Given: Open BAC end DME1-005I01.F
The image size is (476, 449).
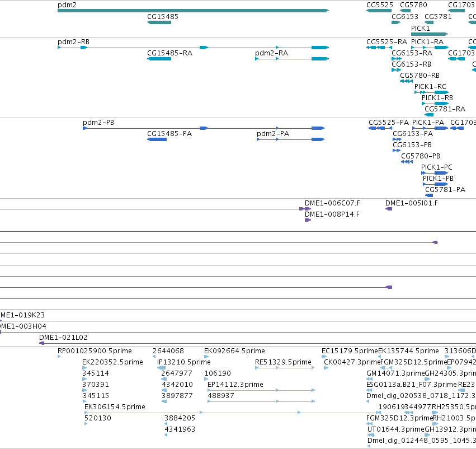Looking at the screenshot, I should point(389,209).
